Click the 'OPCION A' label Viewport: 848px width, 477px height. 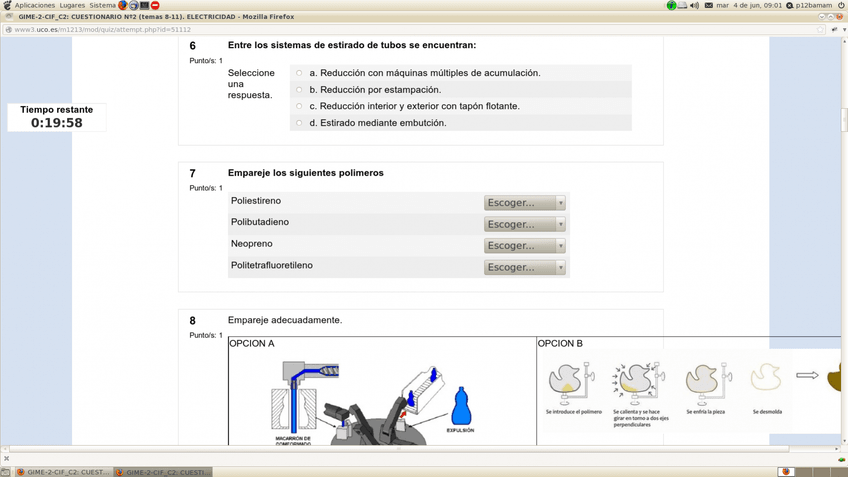click(x=252, y=343)
